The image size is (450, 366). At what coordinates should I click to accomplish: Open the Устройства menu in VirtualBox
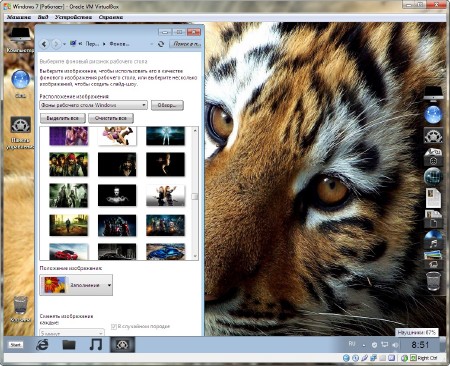[x=73, y=17]
